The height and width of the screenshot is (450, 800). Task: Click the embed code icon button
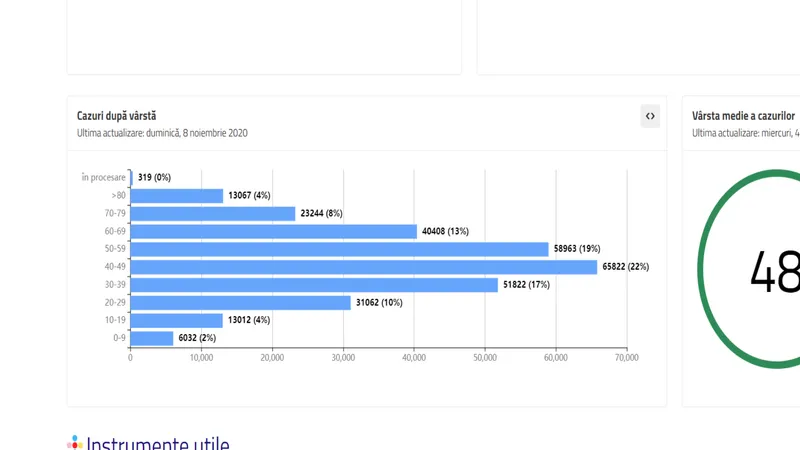click(650, 116)
